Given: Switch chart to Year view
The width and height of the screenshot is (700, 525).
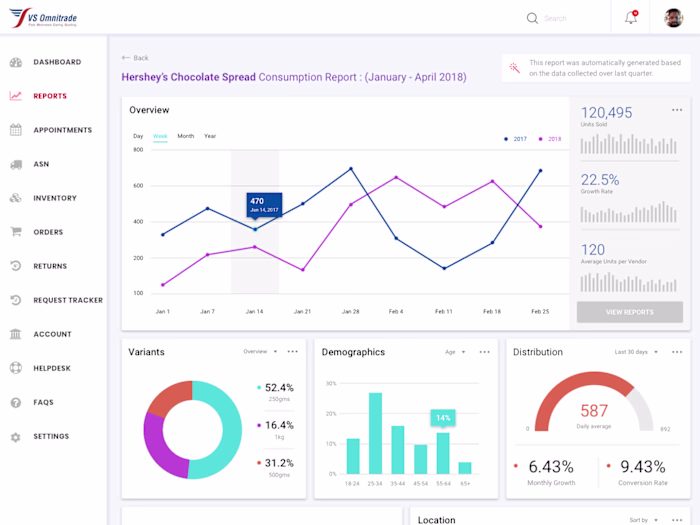Looking at the screenshot, I should point(210,136).
